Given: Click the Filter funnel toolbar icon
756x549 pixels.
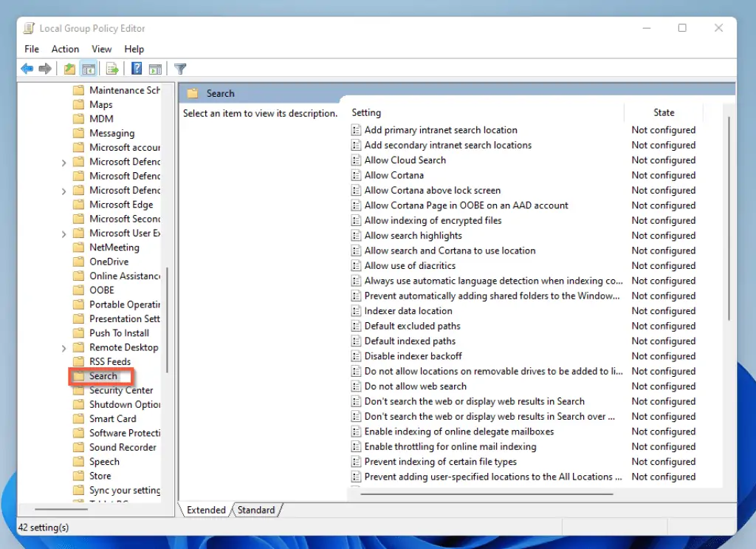Looking at the screenshot, I should point(180,69).
